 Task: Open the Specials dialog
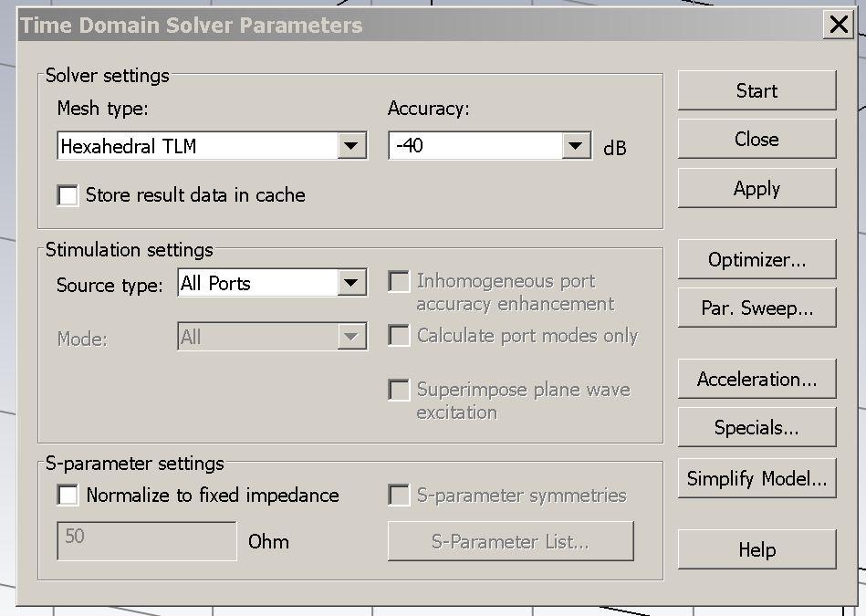point(756,427)
